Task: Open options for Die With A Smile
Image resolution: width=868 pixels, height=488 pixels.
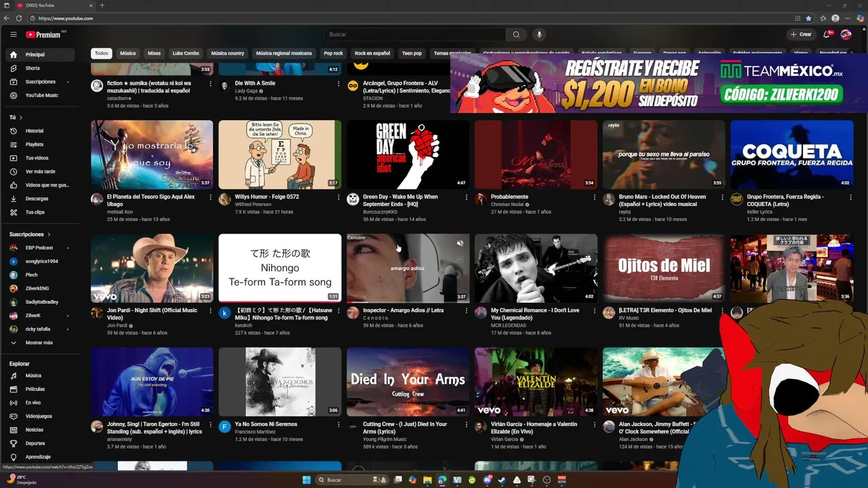Action: 338,84
